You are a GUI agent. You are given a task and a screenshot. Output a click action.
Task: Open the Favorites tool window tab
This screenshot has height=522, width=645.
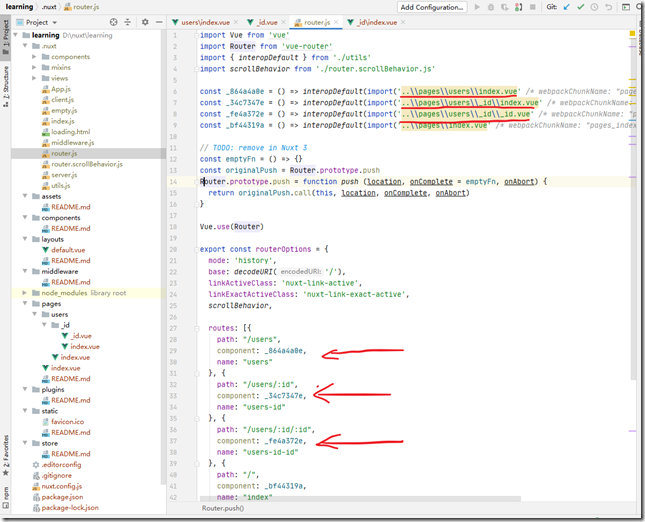5,456
